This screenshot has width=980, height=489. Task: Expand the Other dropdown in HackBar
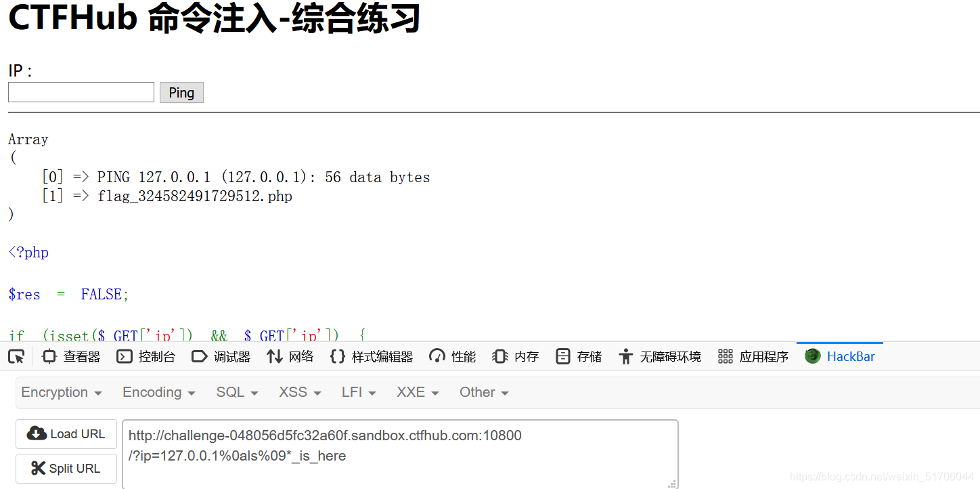(483, 392)
